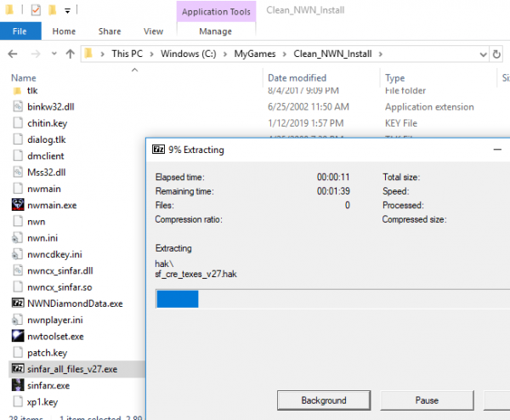Sort by the Type column header
This screenshot has width=510, height=420.
[395, 78]
